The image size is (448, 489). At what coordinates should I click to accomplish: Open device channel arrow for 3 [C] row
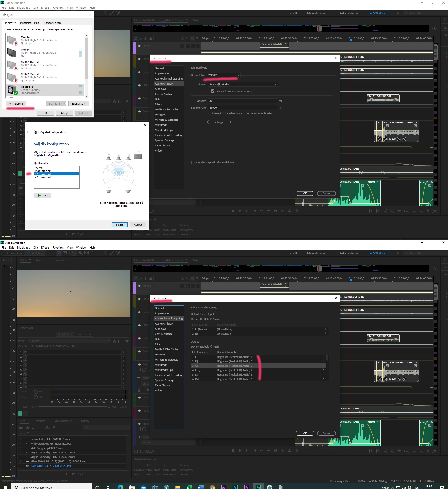pos(323,365)
